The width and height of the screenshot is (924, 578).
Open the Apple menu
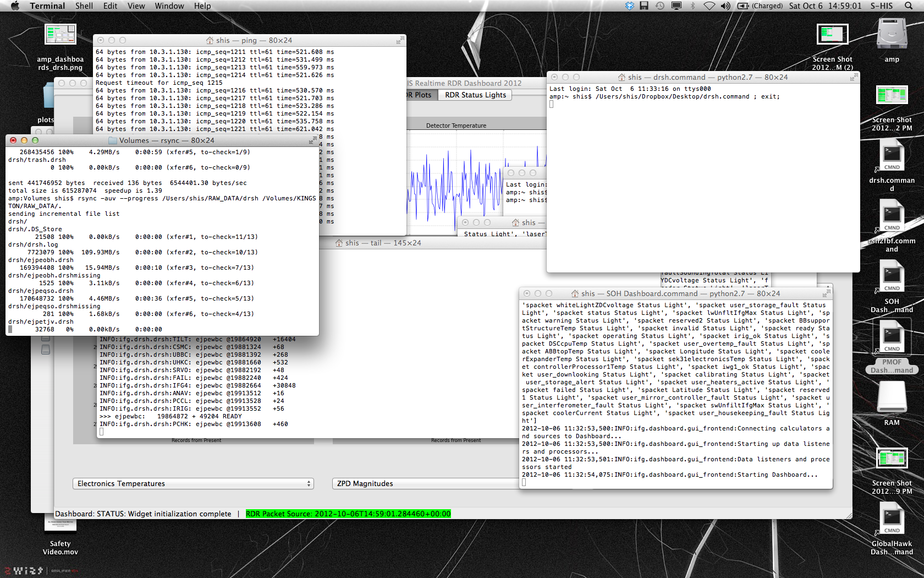pyautogui.click(x=15, y=6)
